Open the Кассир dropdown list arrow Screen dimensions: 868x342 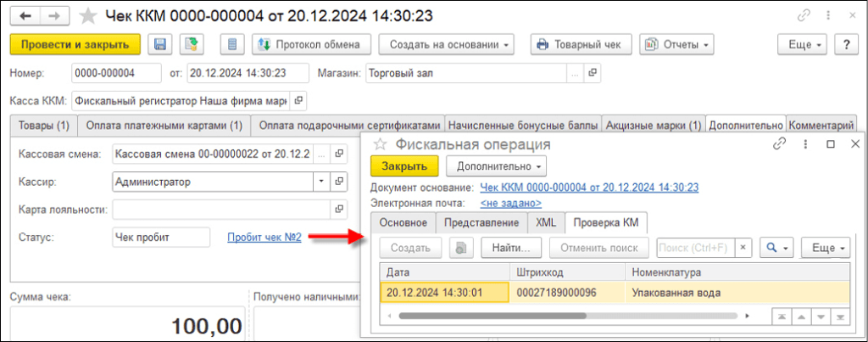[320, 182]
